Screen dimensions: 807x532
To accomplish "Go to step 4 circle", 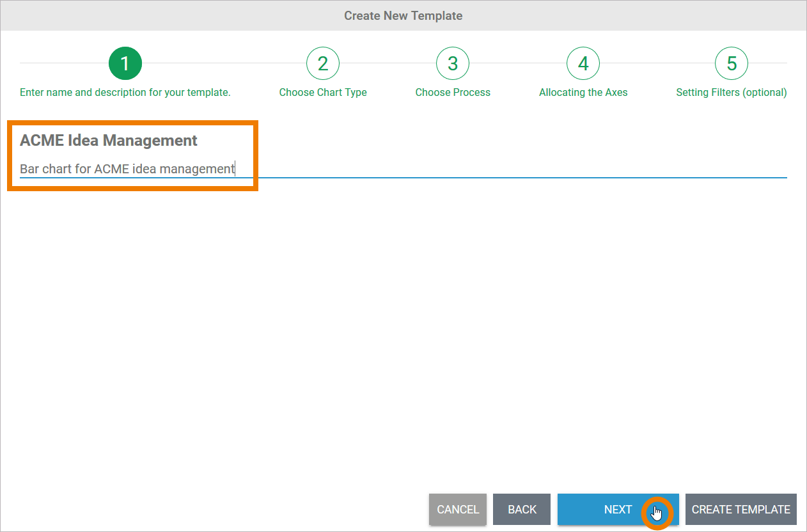I will (583, 63).
